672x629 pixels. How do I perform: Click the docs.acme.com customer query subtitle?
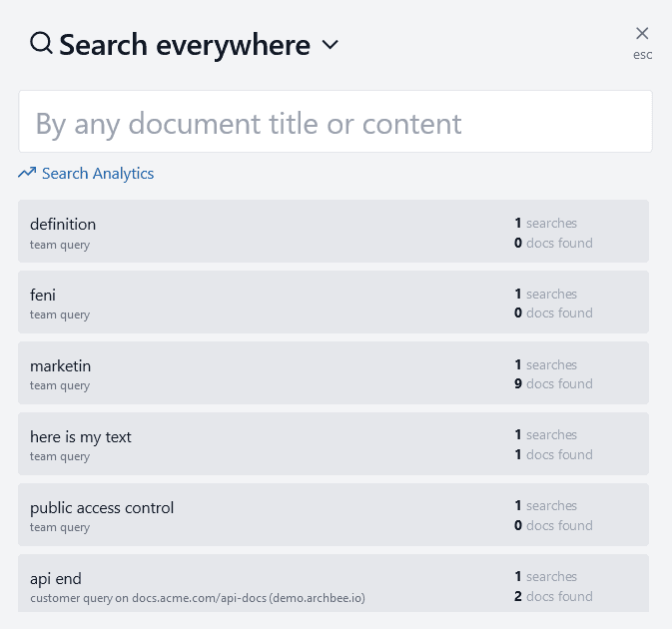tap(198, 598)
